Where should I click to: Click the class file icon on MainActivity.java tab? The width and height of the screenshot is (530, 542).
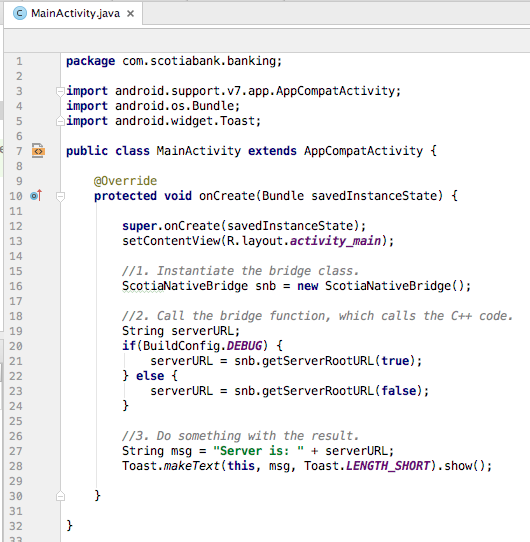click(x=20, y=13)
